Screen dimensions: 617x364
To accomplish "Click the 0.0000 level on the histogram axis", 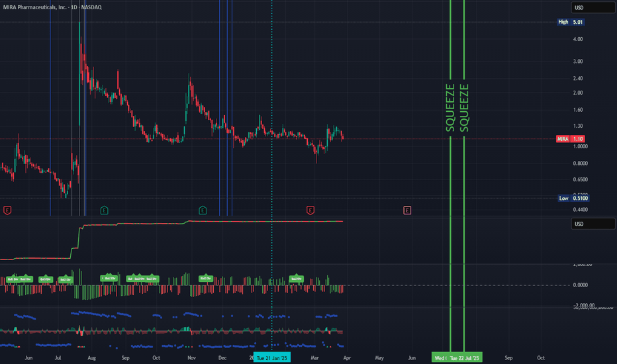I will pyautogui.click(x=580, y=285).
